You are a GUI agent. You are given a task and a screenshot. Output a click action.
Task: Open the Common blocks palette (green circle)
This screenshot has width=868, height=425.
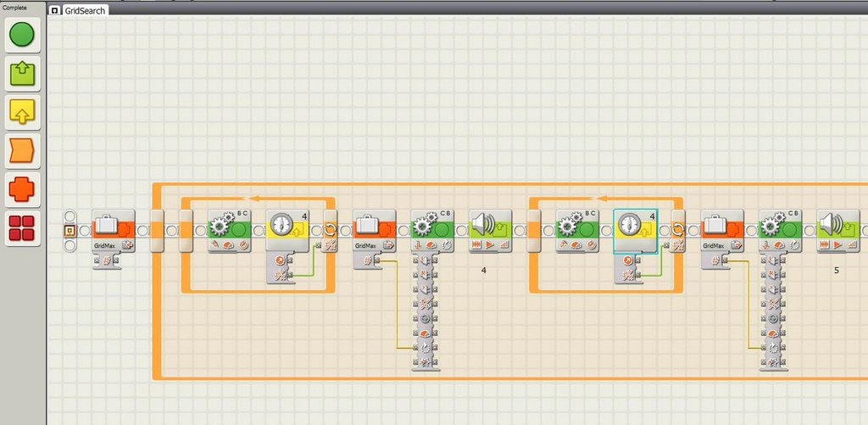point(21,35)
